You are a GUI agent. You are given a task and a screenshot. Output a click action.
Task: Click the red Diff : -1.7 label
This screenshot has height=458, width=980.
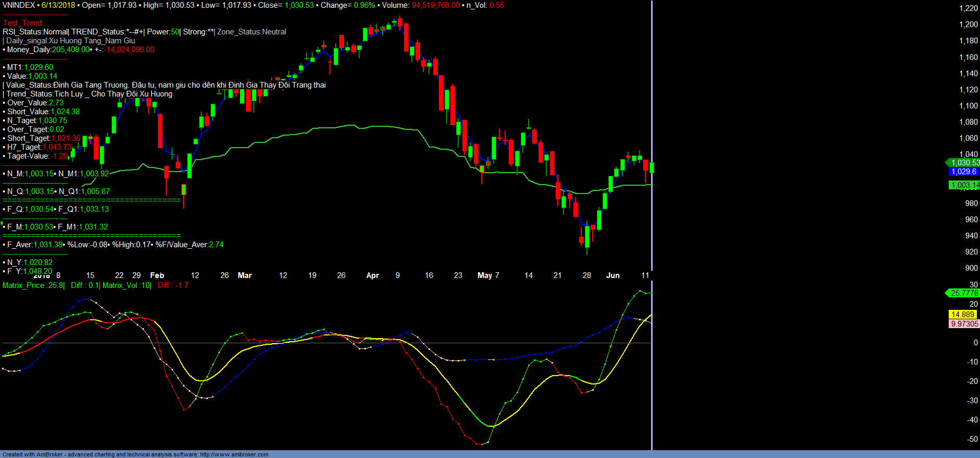(173, 285)
